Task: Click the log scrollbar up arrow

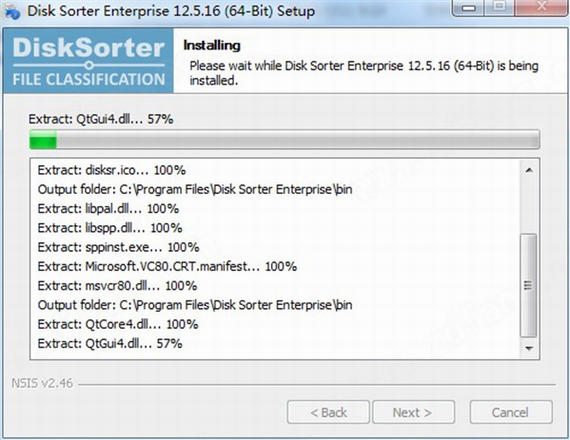Action: coord(529,170)
